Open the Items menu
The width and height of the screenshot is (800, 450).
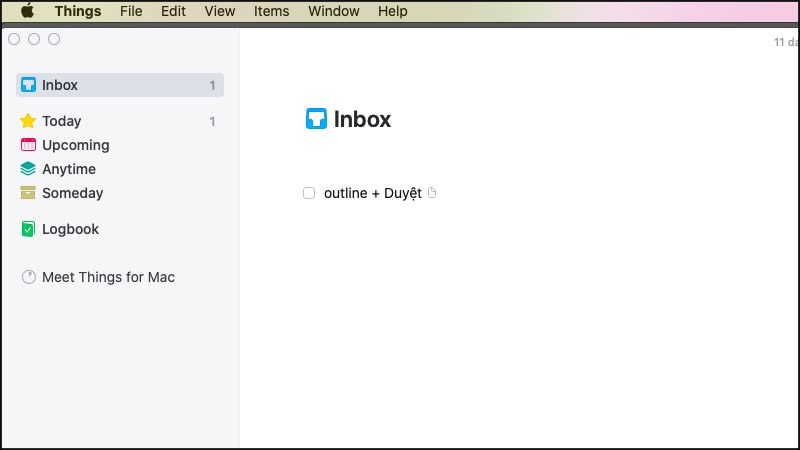point(271,11)
